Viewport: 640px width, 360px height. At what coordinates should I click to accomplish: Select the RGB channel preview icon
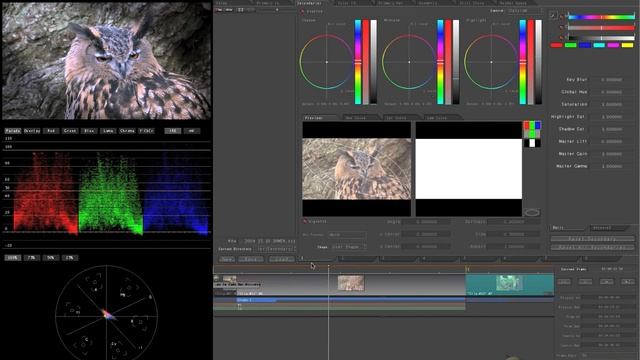point(532,125)
